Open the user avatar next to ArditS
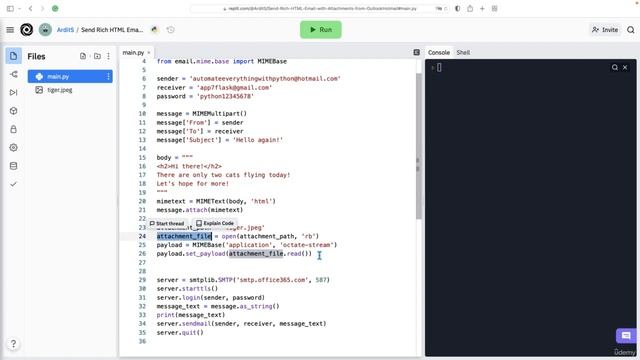Image resolution: width=640 pixels, height=360 pixels. tap(45, 30)
